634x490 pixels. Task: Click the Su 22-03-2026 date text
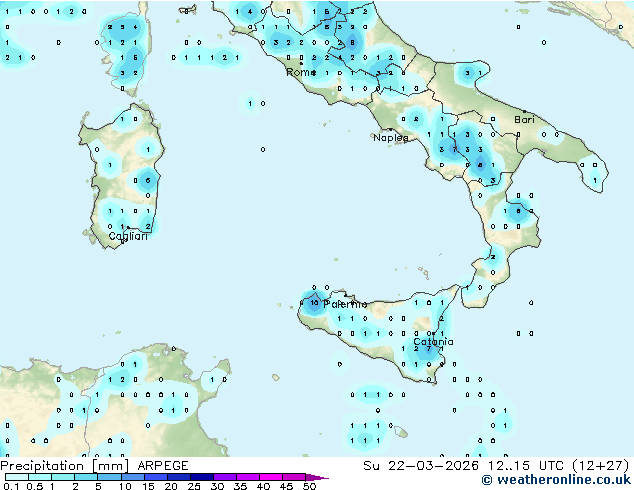421,466
